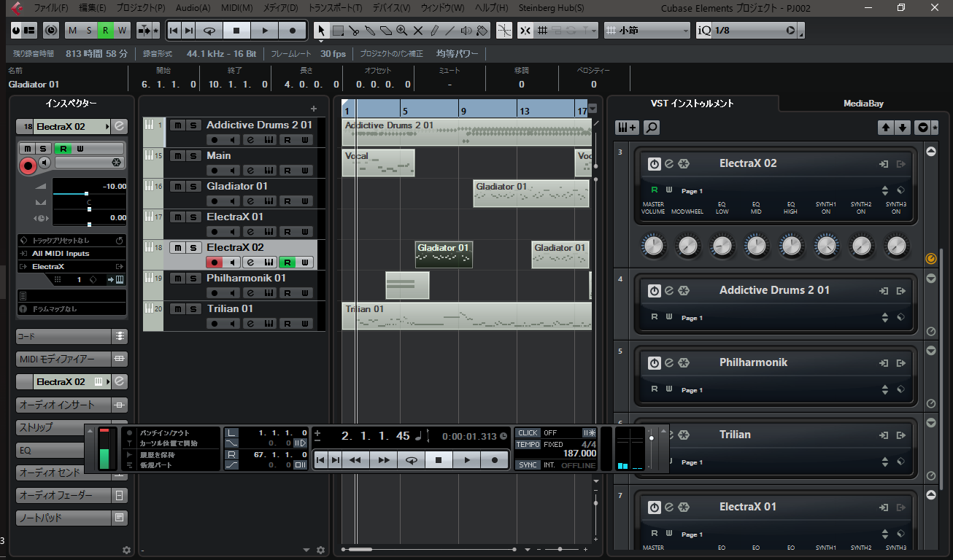The width and height of the screenshot is (953, 560).
Task: Click the VST rack search magnifier
Action: (651, 128)
